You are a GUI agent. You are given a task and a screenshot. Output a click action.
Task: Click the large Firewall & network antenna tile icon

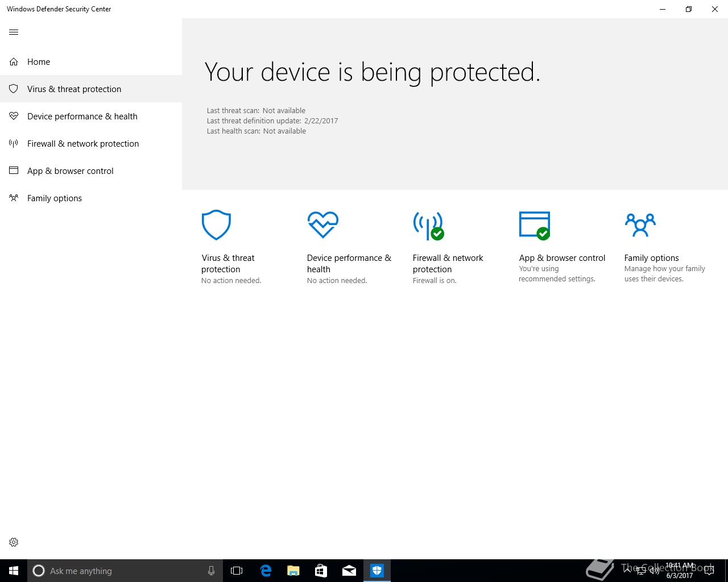tap(428, 226)
